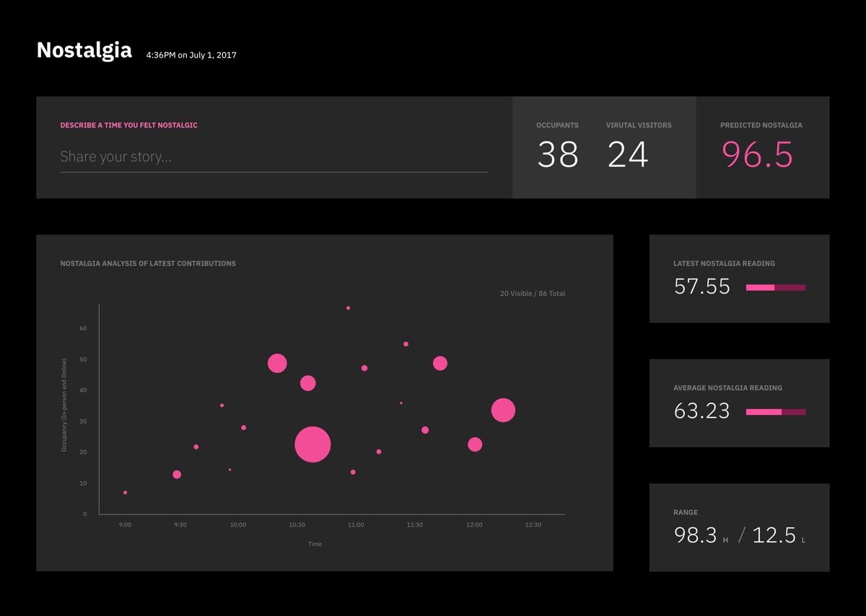Click the Nostalgia page title
Viewport: 866px width, 616px height.
click(x=84, y=50)
